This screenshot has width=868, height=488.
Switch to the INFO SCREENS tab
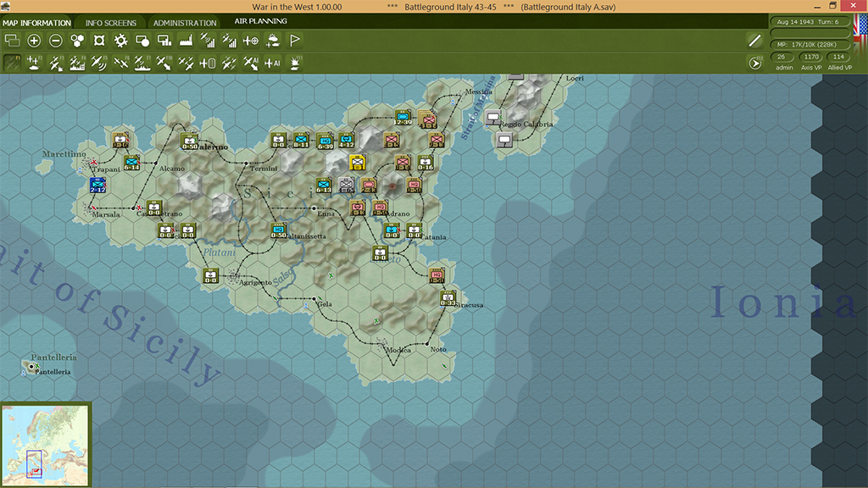coord(111,23)
